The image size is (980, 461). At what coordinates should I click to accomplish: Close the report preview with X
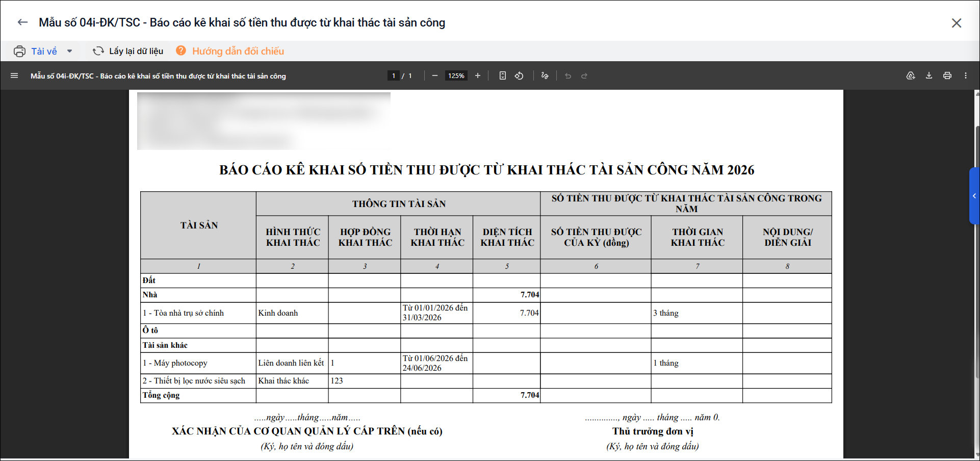click(957, 23)
